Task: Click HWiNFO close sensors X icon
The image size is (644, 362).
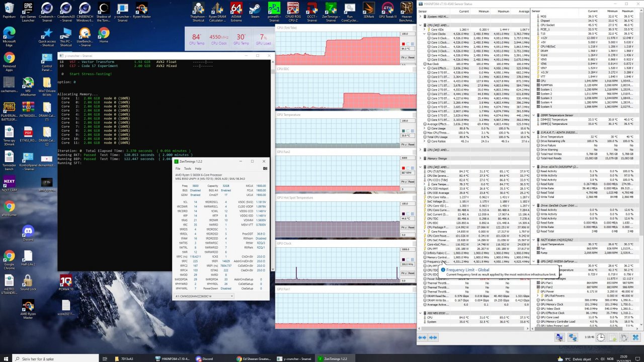Action: tap(636, 338)
